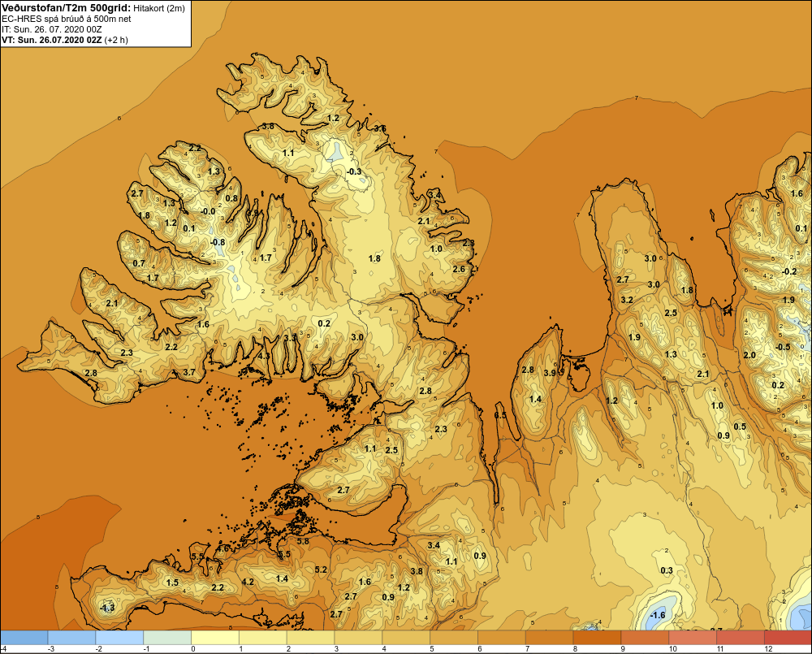
Task: Select the legend swatch between 0 and 1
Action: pyautogui.click(x=215, y=637)
